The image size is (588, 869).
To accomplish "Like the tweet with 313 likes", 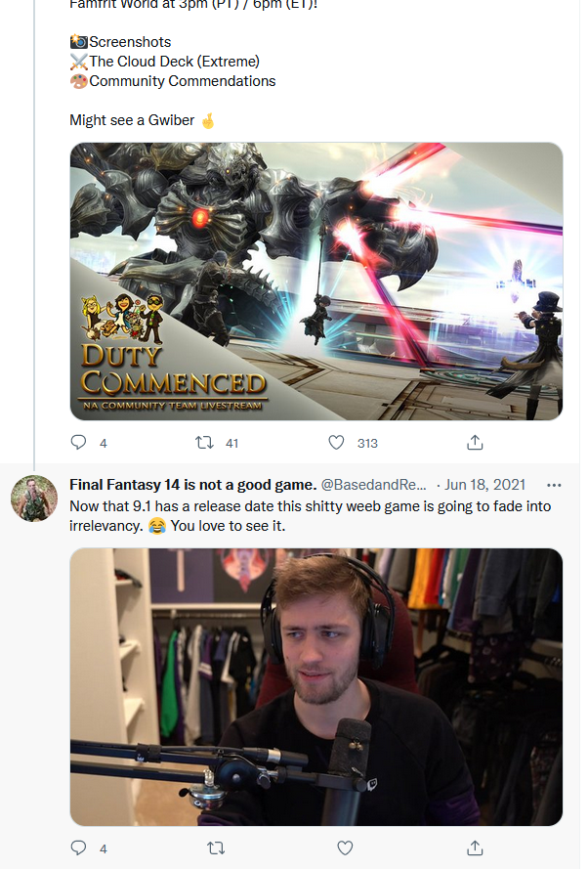I will [x=336, y=442].
